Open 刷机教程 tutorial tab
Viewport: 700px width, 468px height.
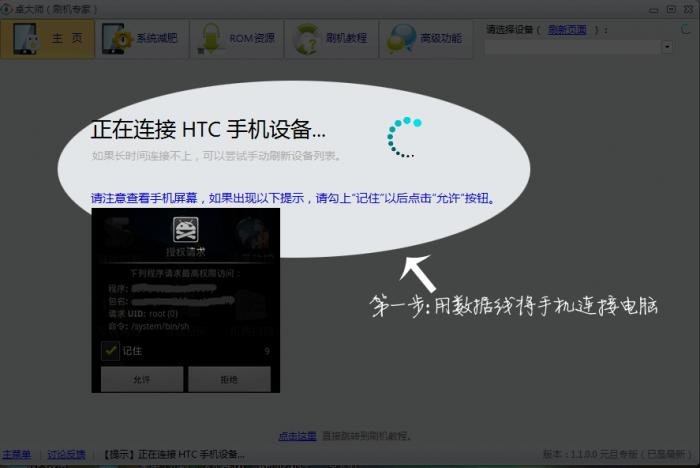pyautogui.click(x=332, y=38)
